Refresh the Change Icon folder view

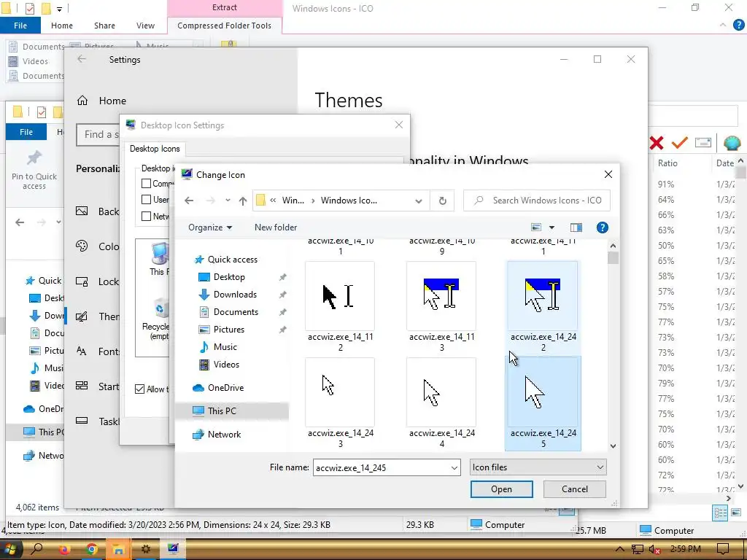pyautogui.click(x=443, y=201)
